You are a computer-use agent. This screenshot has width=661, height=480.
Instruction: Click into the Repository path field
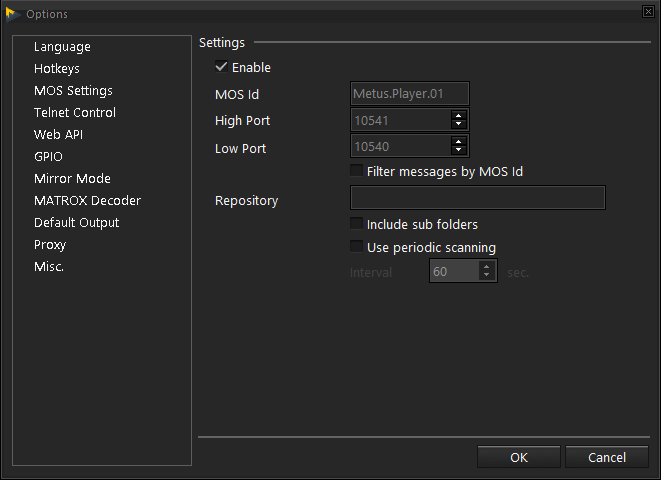477,198
